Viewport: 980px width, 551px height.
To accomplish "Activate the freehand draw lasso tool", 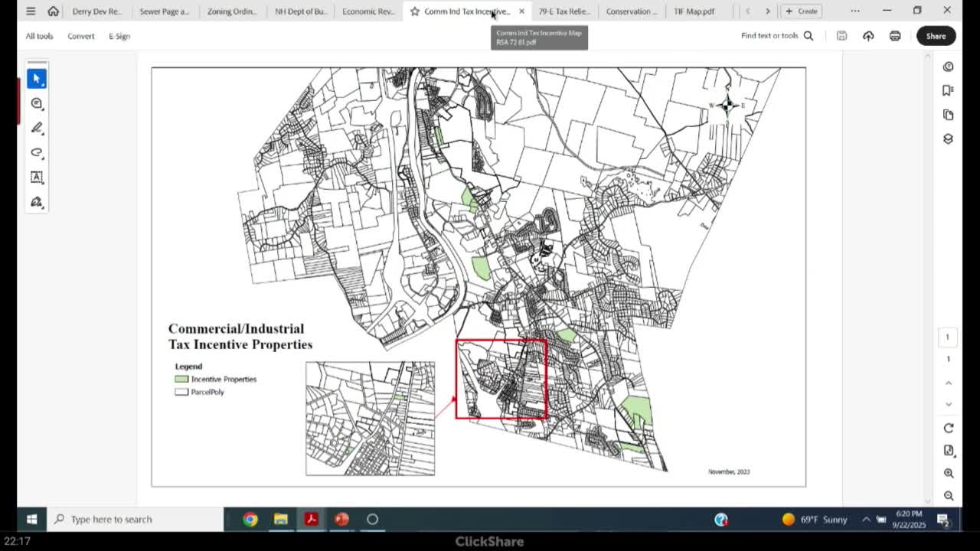I will 36,152.
